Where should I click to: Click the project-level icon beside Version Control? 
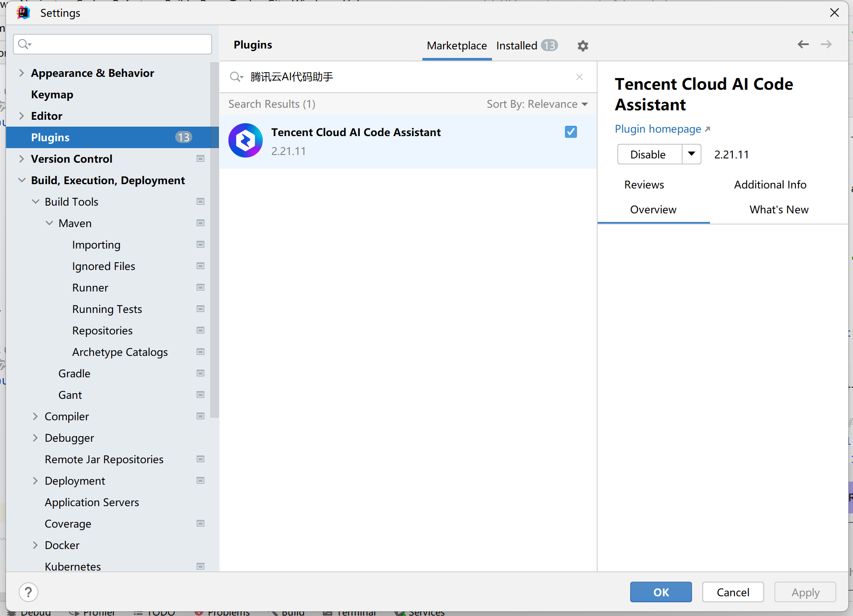pyautogui.click(x=200, y=159)
